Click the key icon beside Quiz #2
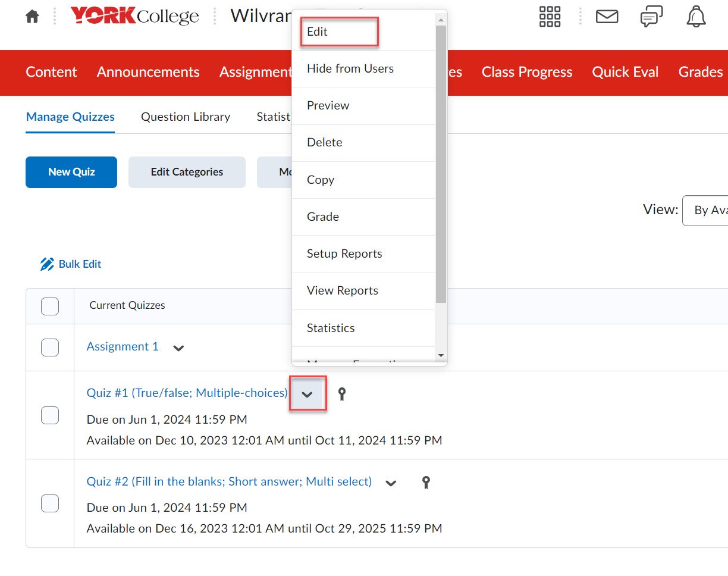728x576 pixels. [x=426, y=482]
